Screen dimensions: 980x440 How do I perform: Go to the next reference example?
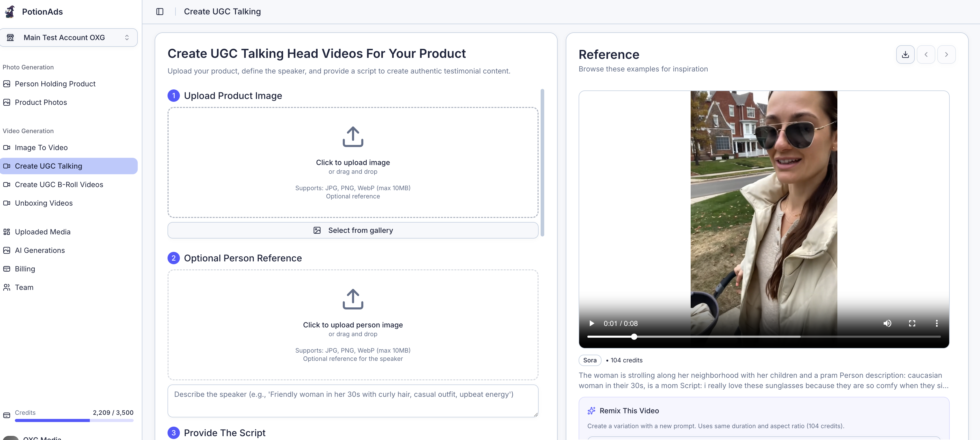click(946, 54)
